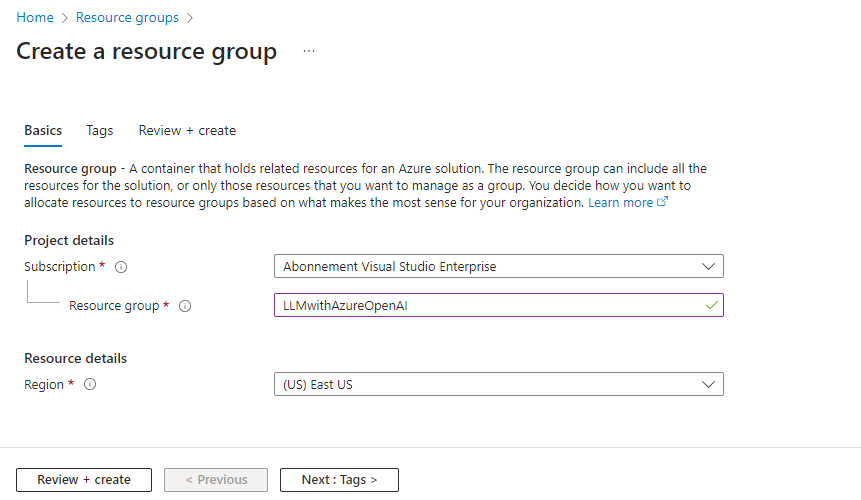
Task: Open the ellipsis more options menu
Action: (x=309, y=51)
